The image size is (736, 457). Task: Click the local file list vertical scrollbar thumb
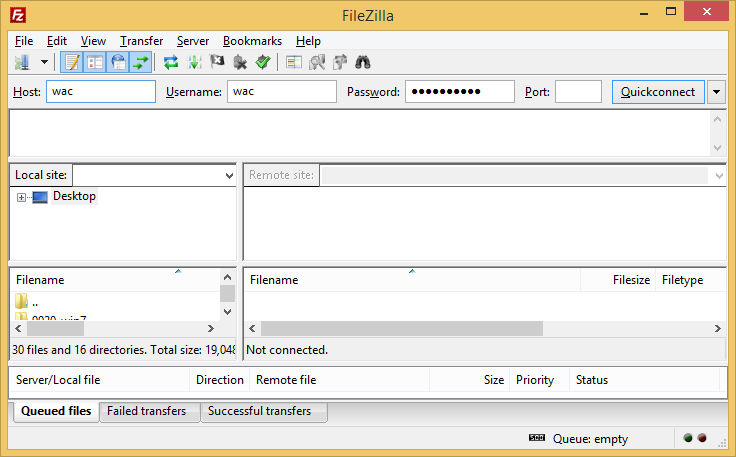coord(227,293)
